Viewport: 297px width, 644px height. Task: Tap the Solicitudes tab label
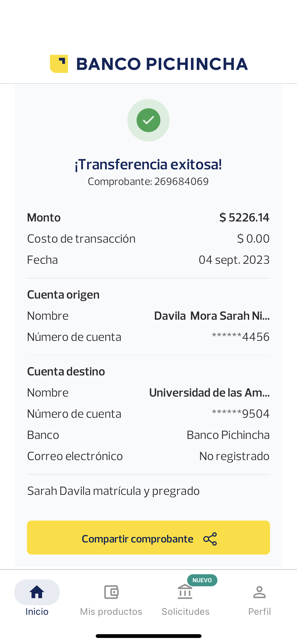[185, 611]
